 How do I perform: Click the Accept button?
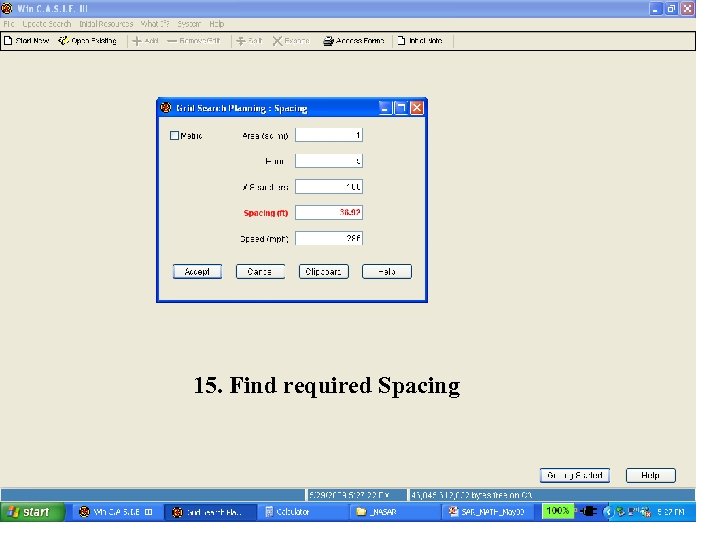197,271
